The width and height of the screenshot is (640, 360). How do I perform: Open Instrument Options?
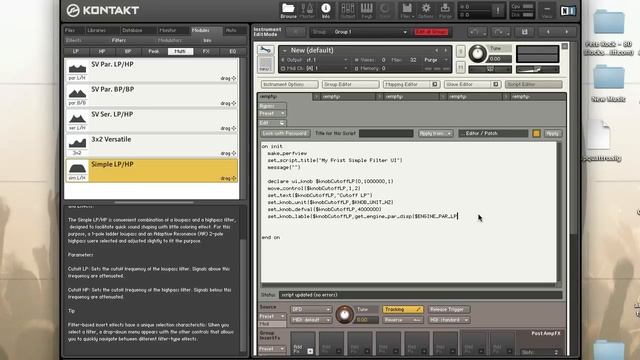289,84
